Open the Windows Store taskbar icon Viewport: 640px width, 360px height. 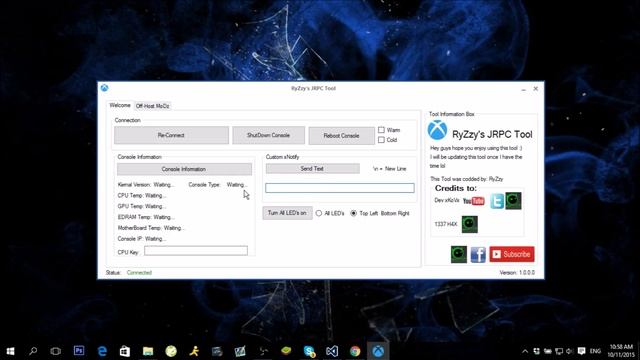tap(125, 351)
